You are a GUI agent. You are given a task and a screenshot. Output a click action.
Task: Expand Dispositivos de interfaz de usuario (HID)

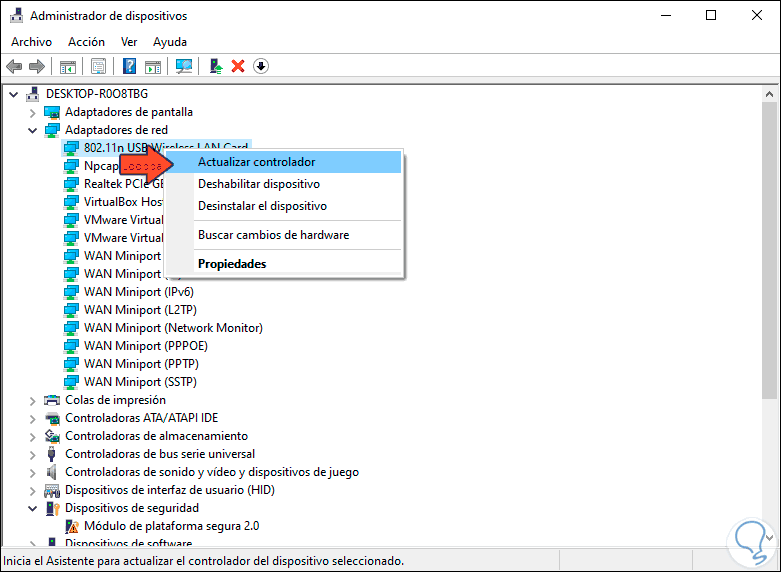coord(32,491)
